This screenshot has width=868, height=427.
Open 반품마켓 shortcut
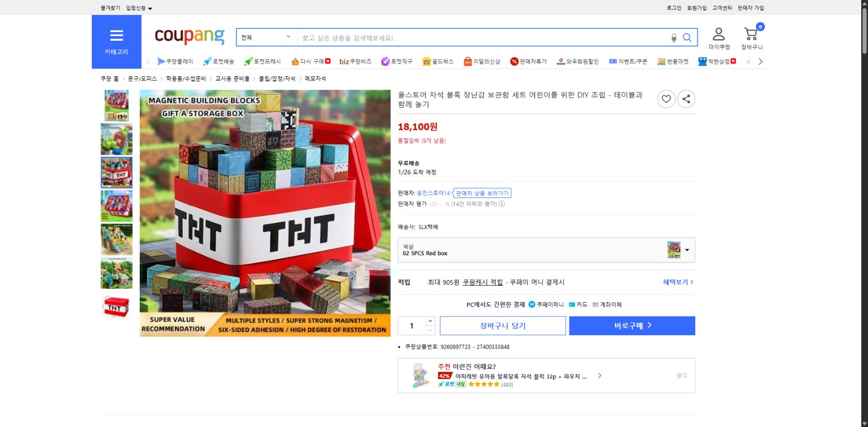coord(673,61)
